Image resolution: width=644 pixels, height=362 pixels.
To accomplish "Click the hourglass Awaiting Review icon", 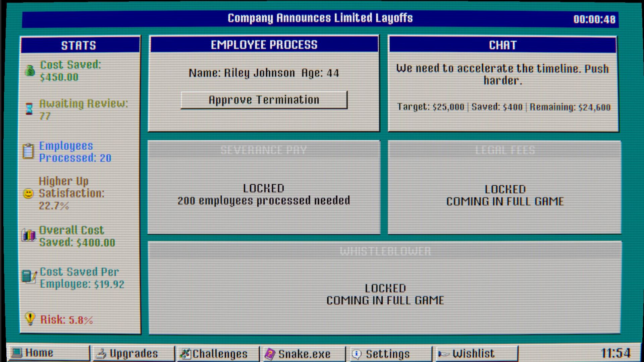I will point(29,109).
